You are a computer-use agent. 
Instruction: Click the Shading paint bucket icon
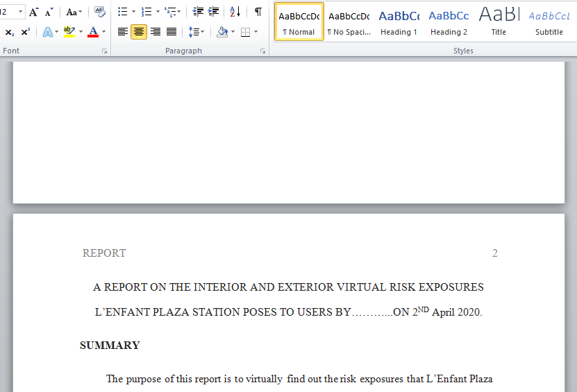[222, 32]
